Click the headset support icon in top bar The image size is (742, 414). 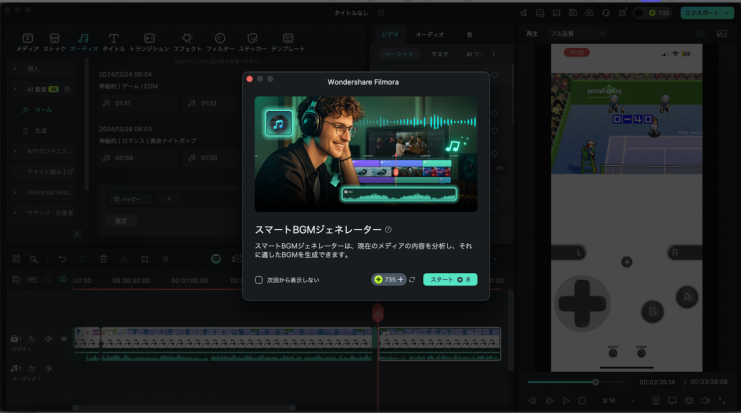click(x=606, y=13)
